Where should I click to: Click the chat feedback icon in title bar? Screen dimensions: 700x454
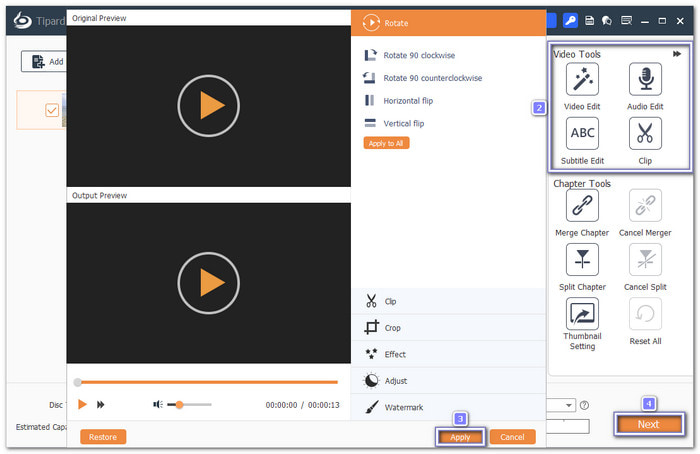(607, 21)
